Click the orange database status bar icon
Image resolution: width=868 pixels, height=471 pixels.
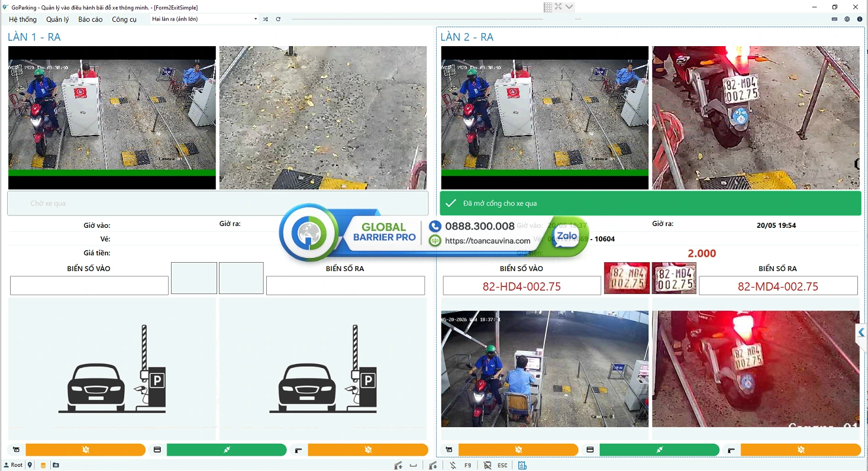click(43, 465)
